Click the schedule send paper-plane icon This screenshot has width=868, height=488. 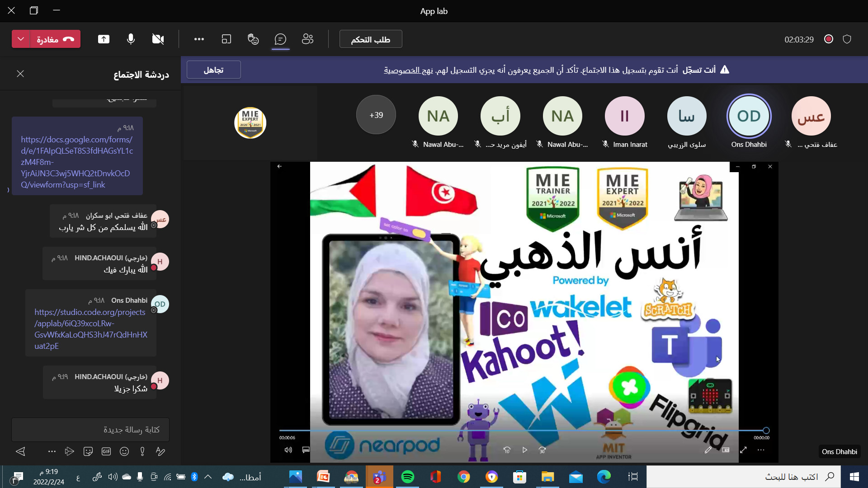69,451
